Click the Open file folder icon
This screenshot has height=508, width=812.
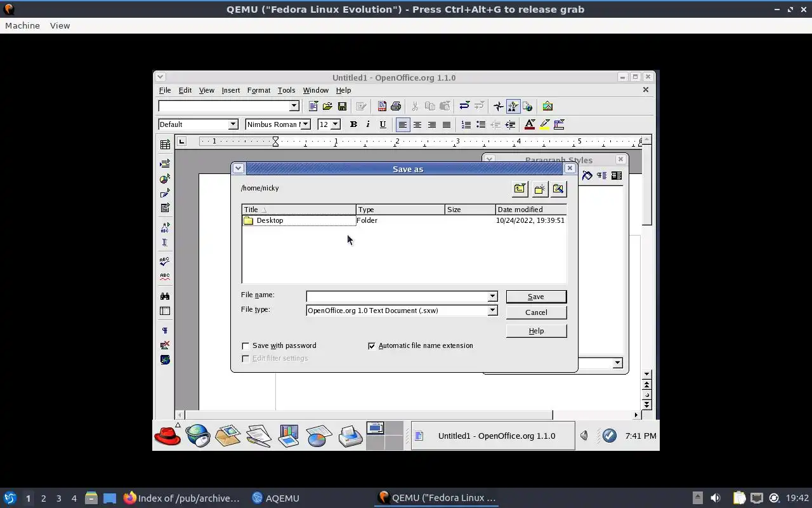(327, 106)
